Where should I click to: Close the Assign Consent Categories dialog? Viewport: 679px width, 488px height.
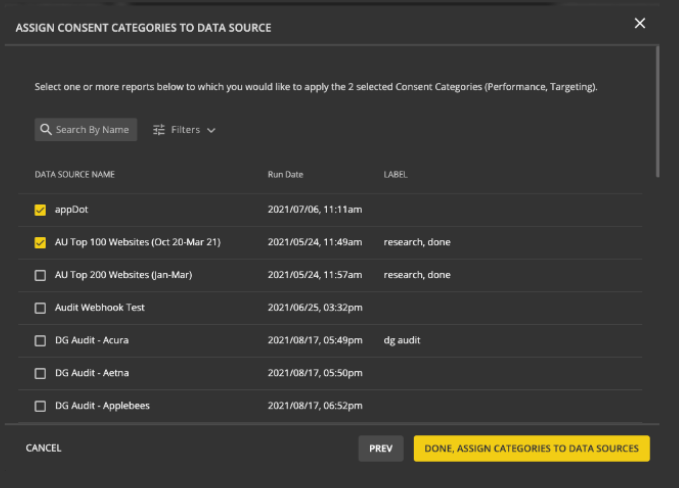pyautogui.click(x=640, y=24)
